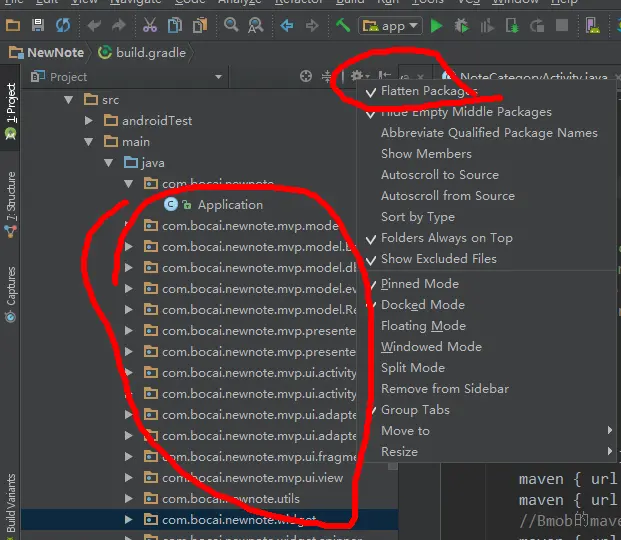Viewport: 621px width, 540px height.
Task: Click the Undo arrow icon
Action: [x=94, y=26]
